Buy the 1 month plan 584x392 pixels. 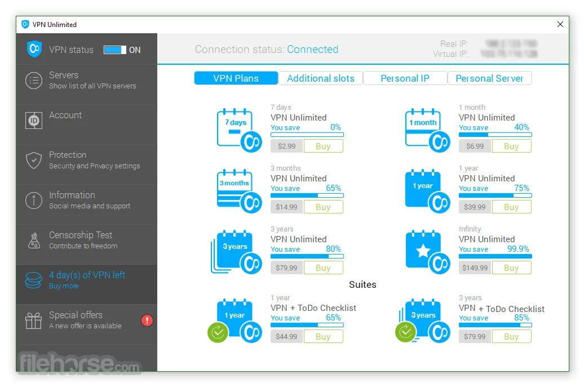[511, 146]
